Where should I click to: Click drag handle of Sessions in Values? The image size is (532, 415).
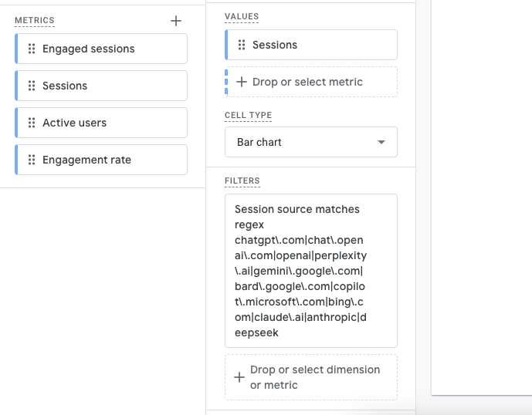[242, 45]
